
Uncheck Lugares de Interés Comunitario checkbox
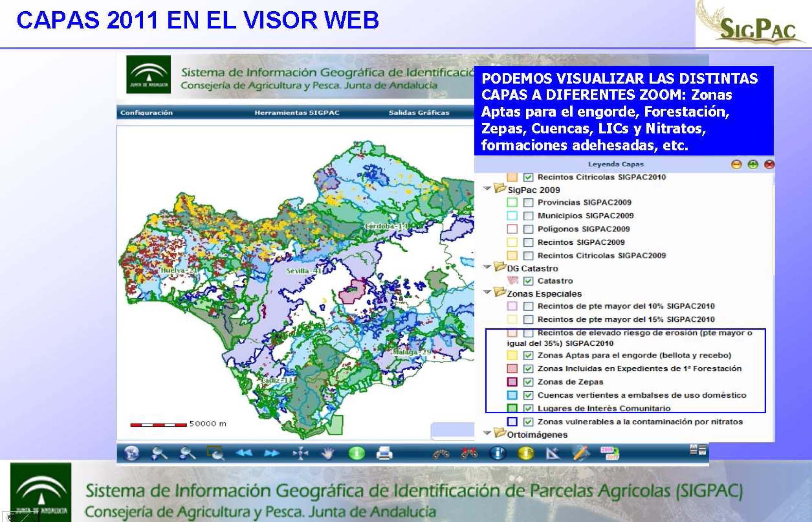pyautogui.click(x=528, y=408)
